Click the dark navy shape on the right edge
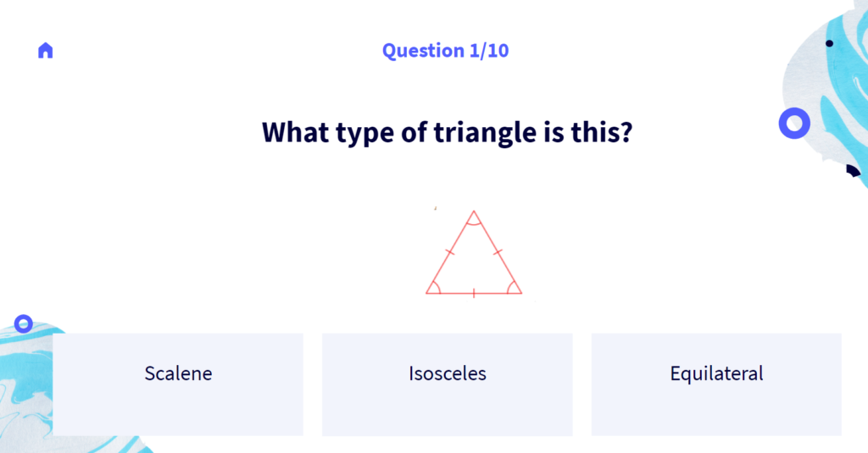The height and width of the screenshot is (453, 868). (853, 170)
